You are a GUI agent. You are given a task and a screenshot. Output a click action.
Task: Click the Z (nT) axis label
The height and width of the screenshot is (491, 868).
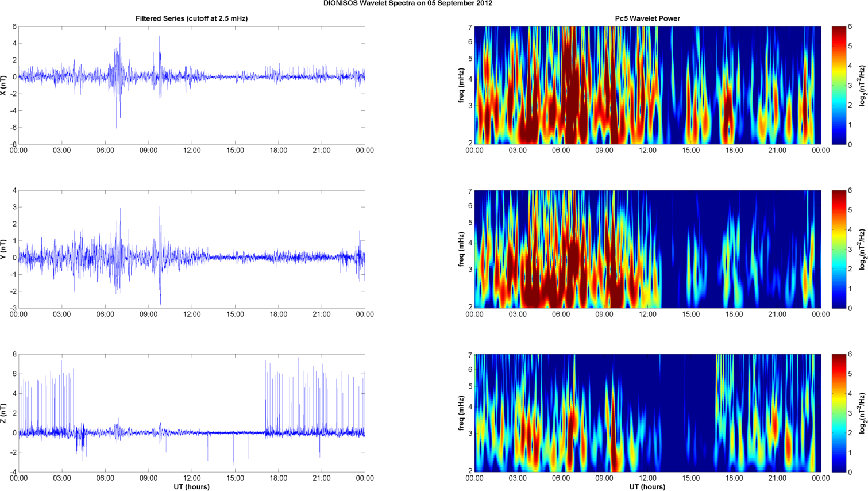click(3, 413)
